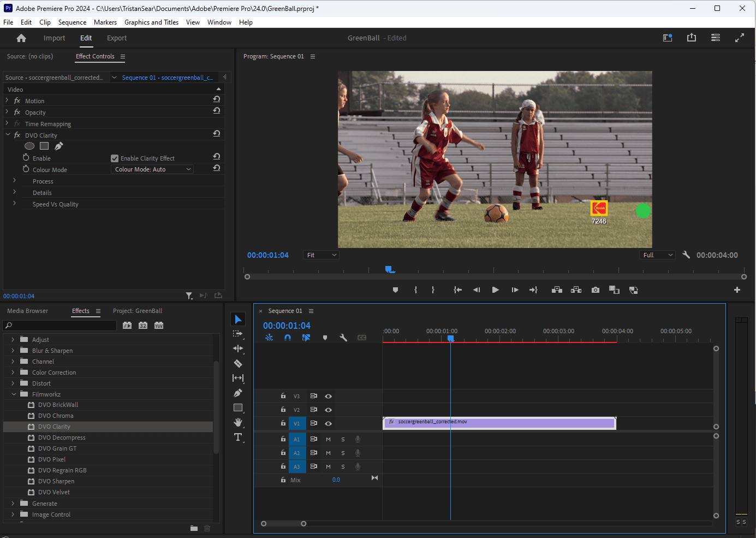Screen dimensions: 756x538
Task: Uncheck Enable Clarity Effect
Action: (114, 158)
